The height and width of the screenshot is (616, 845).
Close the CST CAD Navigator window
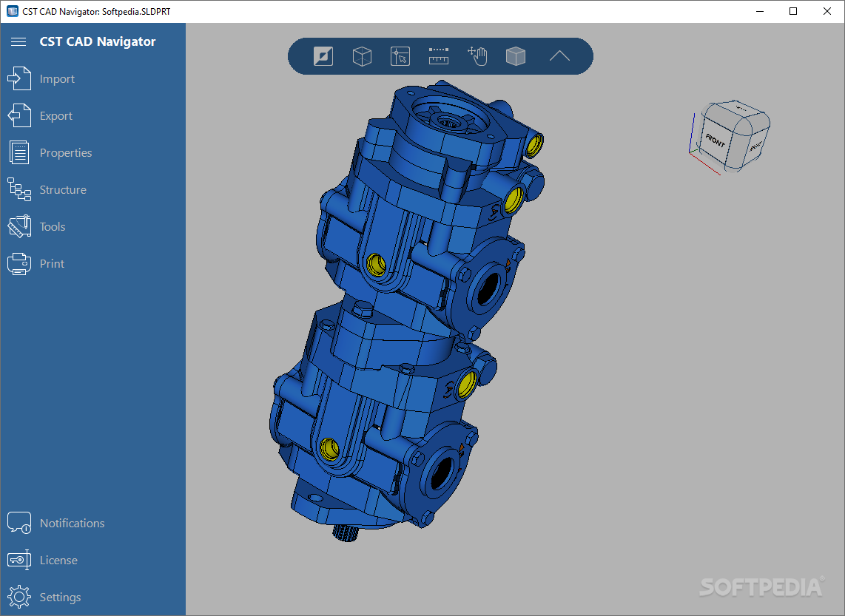827,11
